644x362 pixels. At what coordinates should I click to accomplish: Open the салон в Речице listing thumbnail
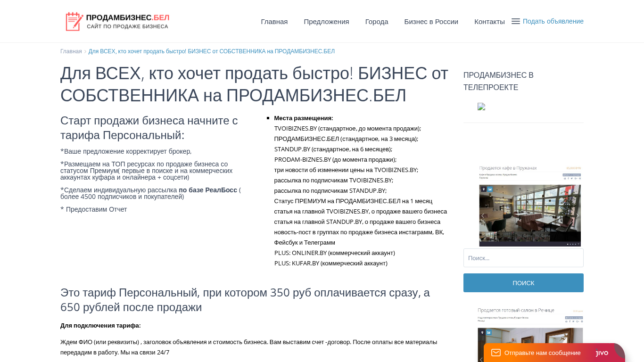pos(530,334)
